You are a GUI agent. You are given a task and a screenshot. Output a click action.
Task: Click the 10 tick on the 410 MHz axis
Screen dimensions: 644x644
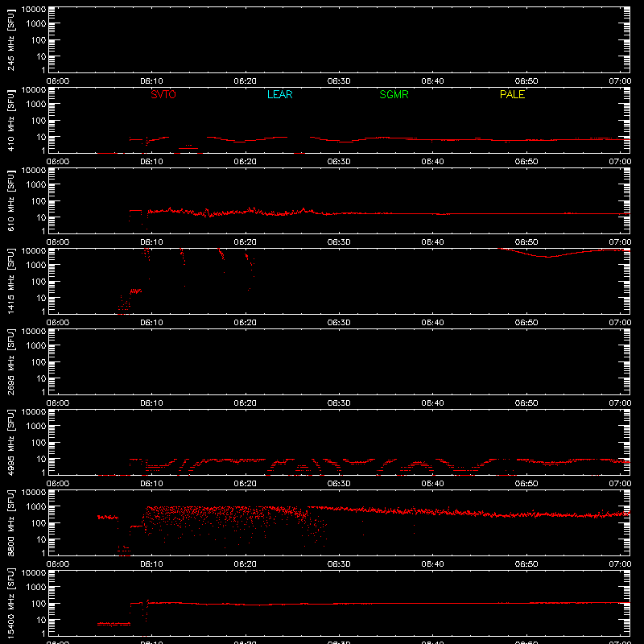click(41, 137)
